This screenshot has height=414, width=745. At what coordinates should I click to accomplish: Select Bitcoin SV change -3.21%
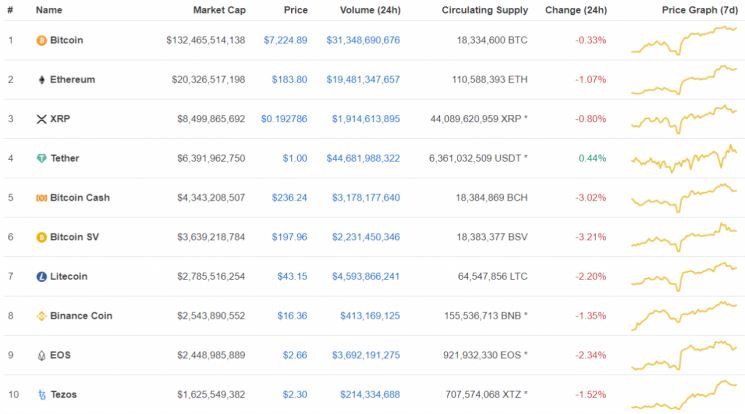coord(591,237)
